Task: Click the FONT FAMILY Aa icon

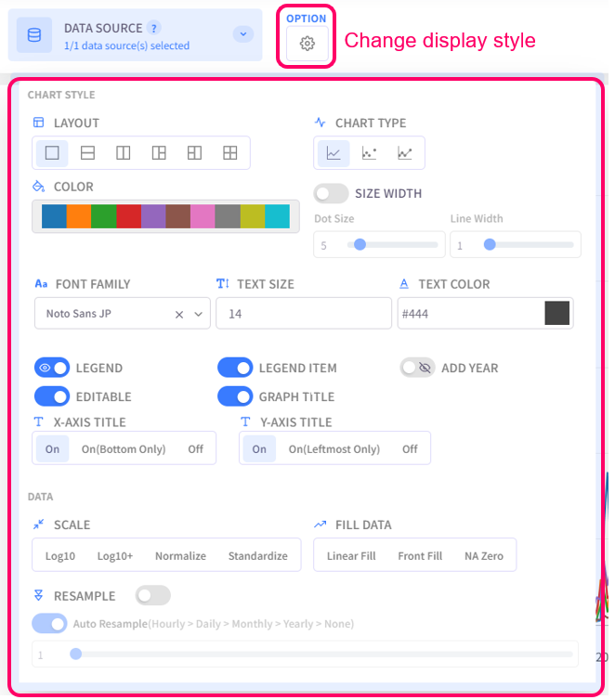Action: 41,283
